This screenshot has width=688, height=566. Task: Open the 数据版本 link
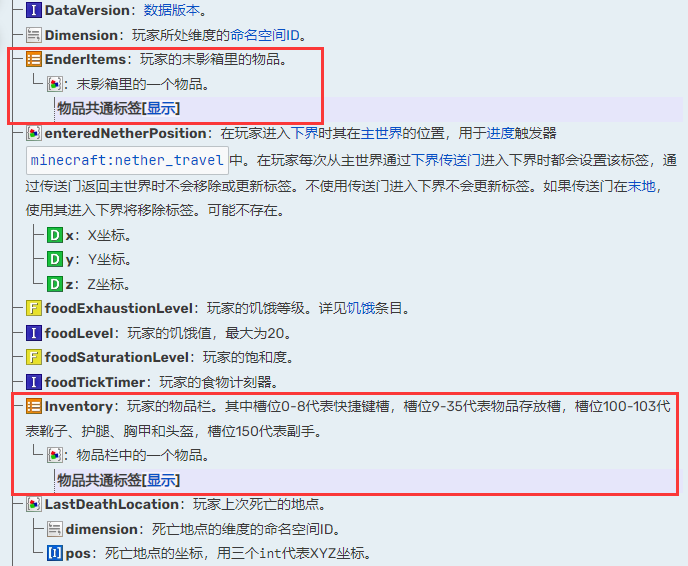tap(172, 10)
